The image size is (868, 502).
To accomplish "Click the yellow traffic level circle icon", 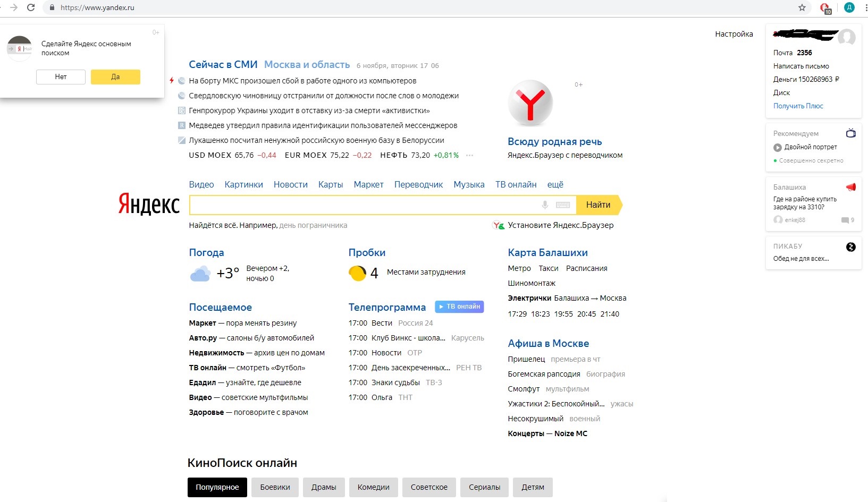I will click(x=357, y=273).
